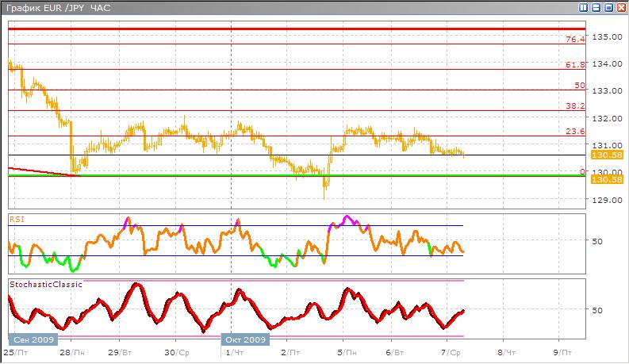This screenshot has height=364, width=629.
Task: Click the 9/Пт date on time axis
Action: point(561,351)
